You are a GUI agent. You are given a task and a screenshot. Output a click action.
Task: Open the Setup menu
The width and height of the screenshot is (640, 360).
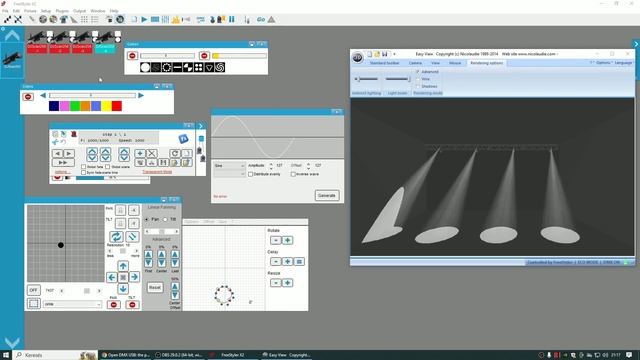tap(46, 11)
